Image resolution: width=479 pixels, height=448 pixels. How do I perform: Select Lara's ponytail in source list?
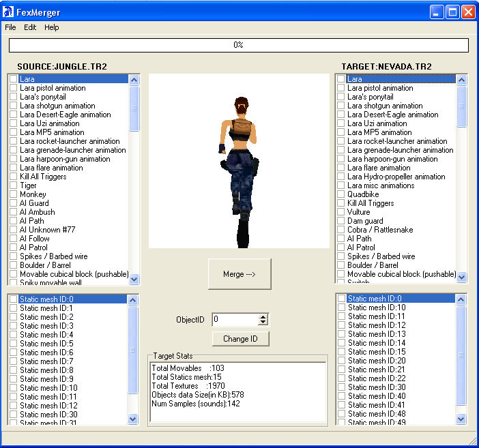click(43, 97)
